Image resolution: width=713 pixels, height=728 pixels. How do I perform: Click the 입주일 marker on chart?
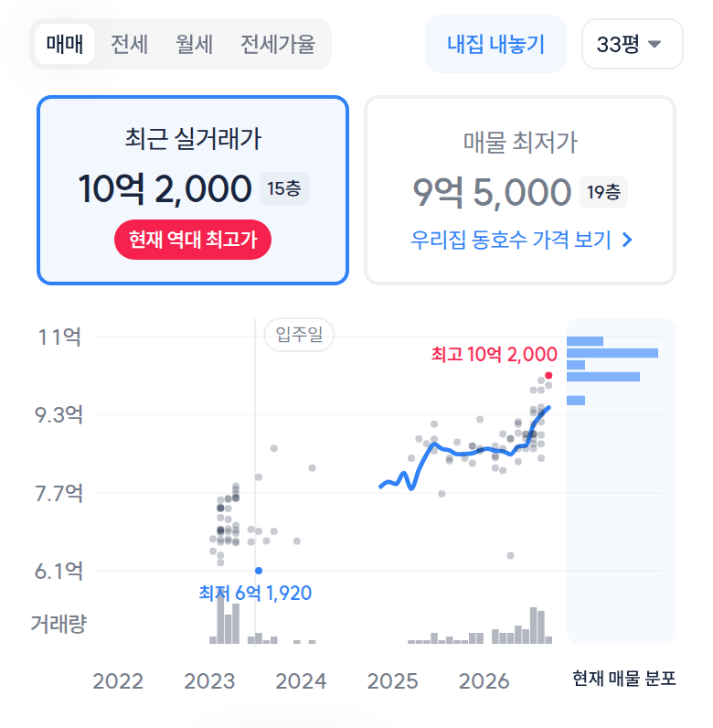299,335
